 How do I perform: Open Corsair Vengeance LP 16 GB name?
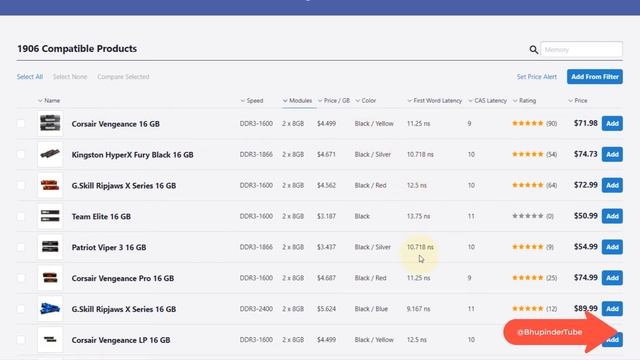[x=121, y=340]
